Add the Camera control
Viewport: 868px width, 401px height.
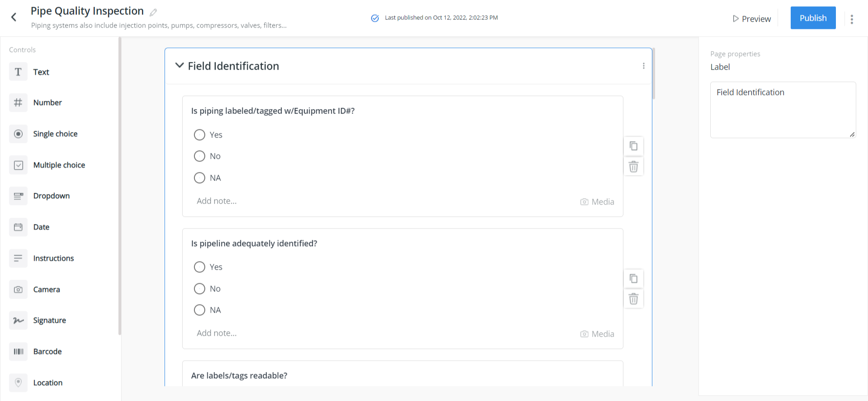click(46, 290)
